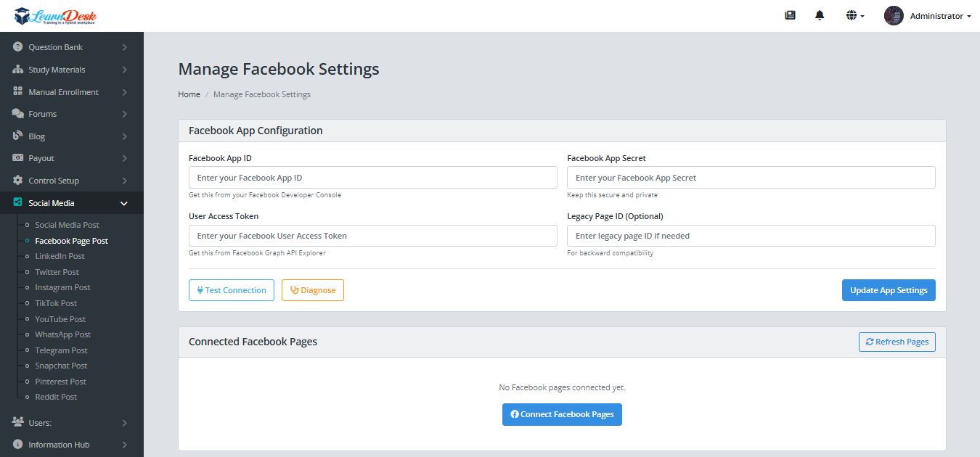Click the notification bell icon
The height and width of the screenshot is (457, 980).
820,15
